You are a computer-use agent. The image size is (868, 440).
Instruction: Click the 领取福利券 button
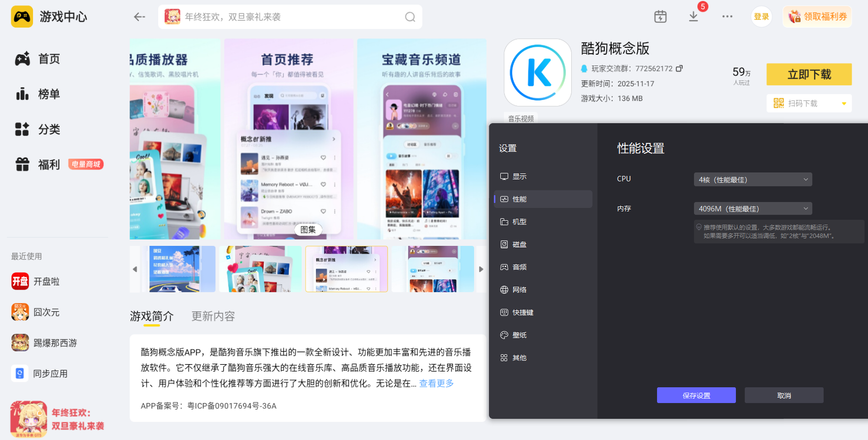point(817,17)
